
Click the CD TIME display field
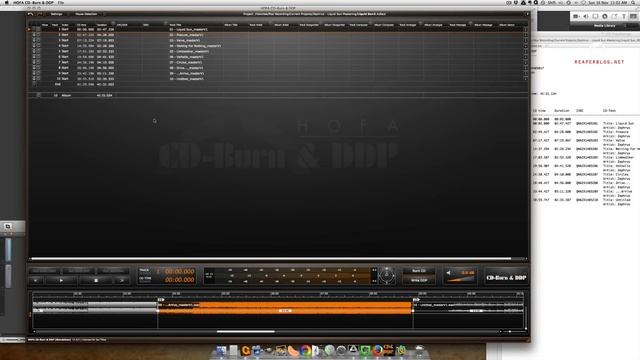click(180, 280)
